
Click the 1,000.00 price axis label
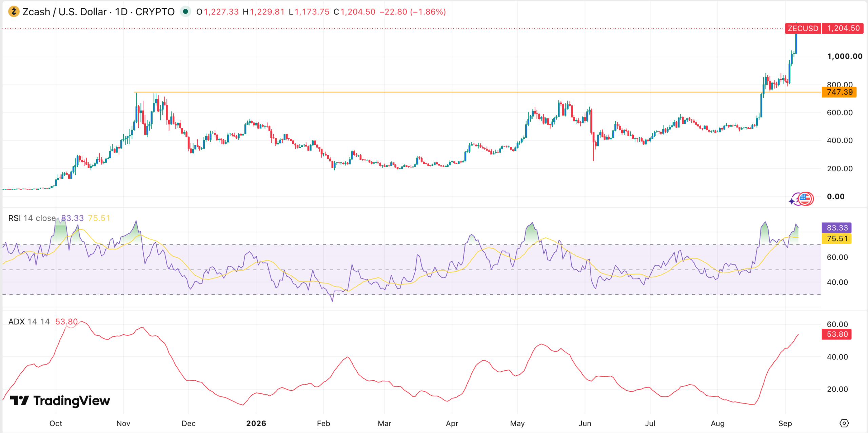pyautogui.click(x=845, y=56)
